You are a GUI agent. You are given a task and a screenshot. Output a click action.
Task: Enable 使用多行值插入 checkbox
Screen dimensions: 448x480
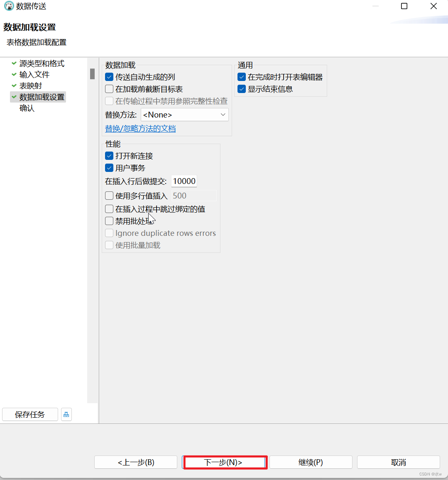click(x=109, y=195)
